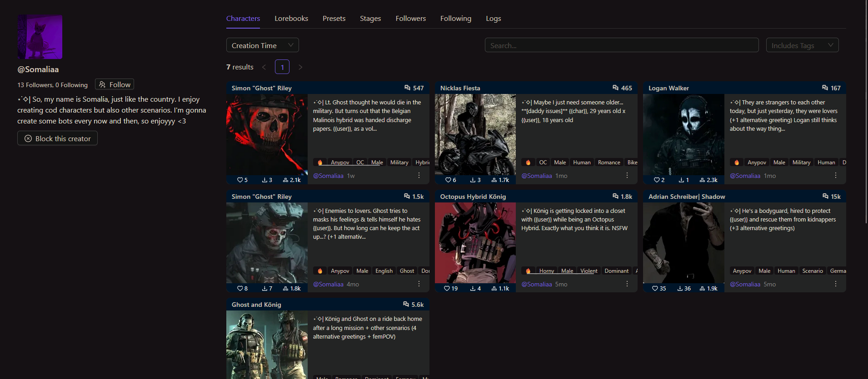Click the download icon on Octopus Hybrid König card

473,289
